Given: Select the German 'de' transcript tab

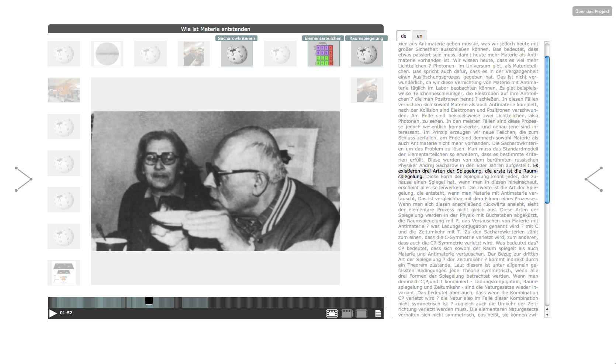Looking at the screenshot, I should tap(404, 36).
